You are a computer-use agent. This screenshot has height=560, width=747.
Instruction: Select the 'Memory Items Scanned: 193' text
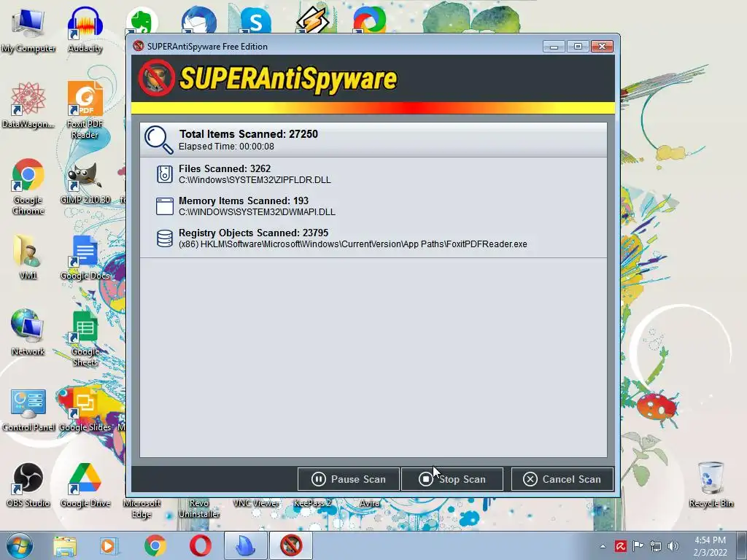tap(244, 201)
